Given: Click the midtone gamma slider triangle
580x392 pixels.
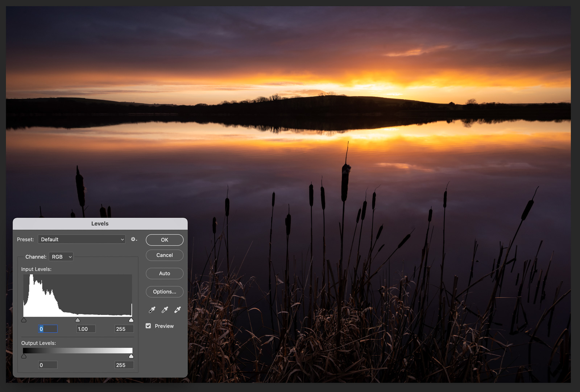Looking at the screenshot, I should (x=77, y=320).
